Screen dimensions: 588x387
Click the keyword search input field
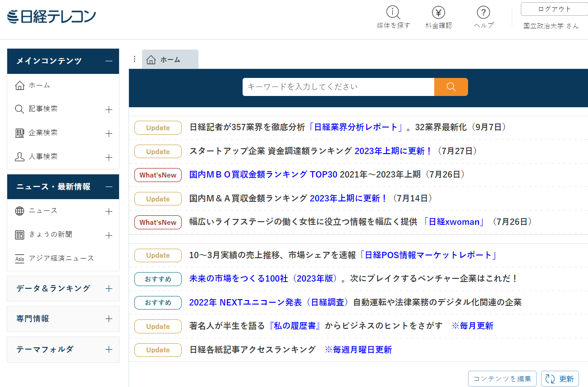pyautogui.click(x=338, y=87)
